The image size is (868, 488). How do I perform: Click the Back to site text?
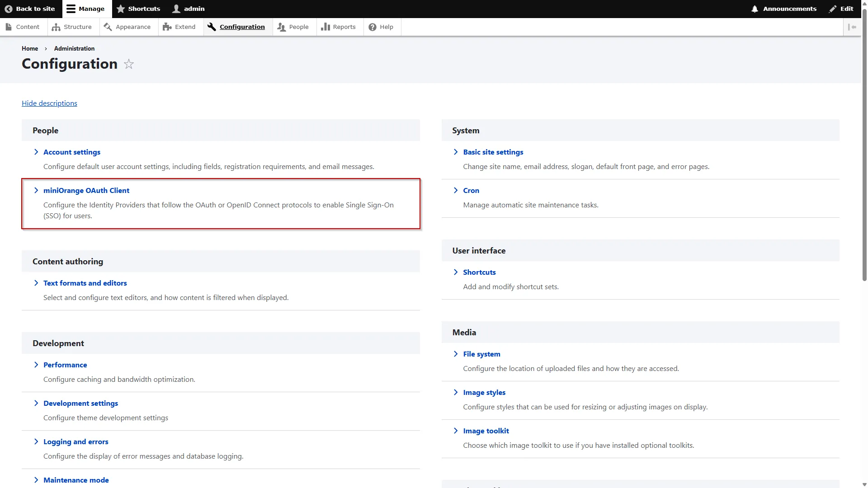(x=35, y=9)
